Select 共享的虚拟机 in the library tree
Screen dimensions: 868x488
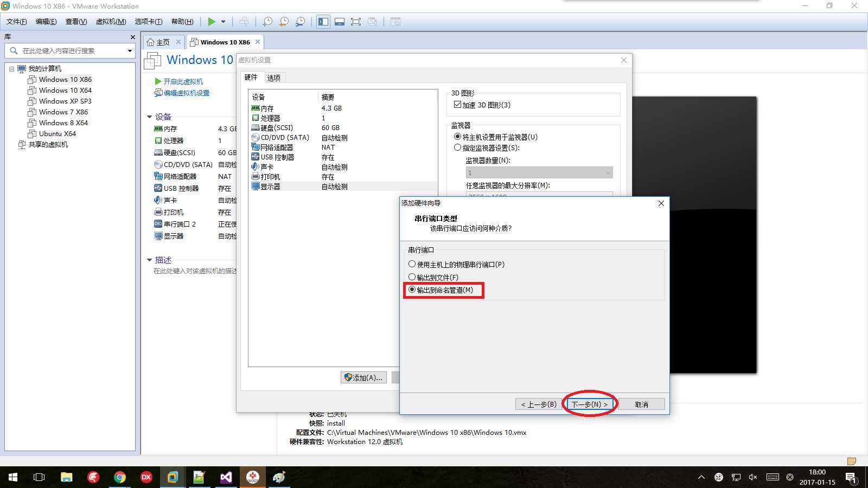[48, 145]
